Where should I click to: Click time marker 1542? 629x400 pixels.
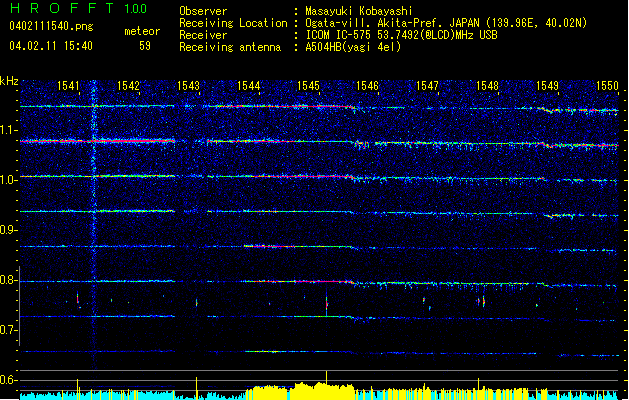pos(128,85)
